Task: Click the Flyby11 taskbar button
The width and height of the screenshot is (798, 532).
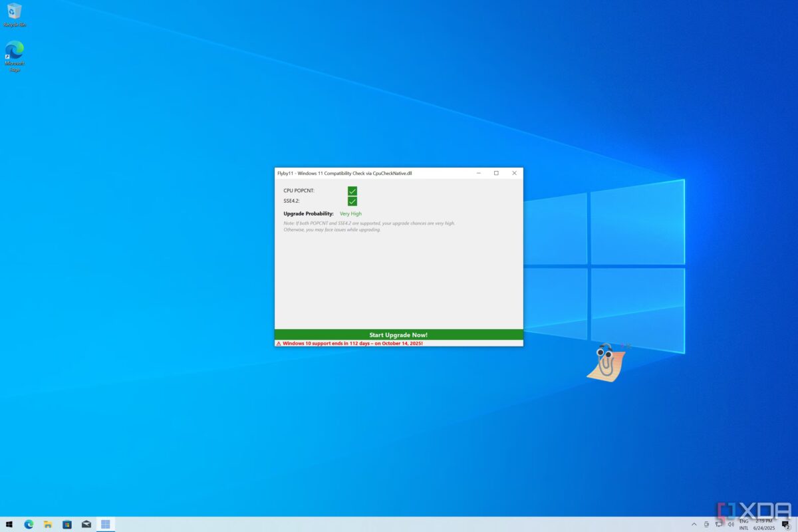Action: (106, 524)
